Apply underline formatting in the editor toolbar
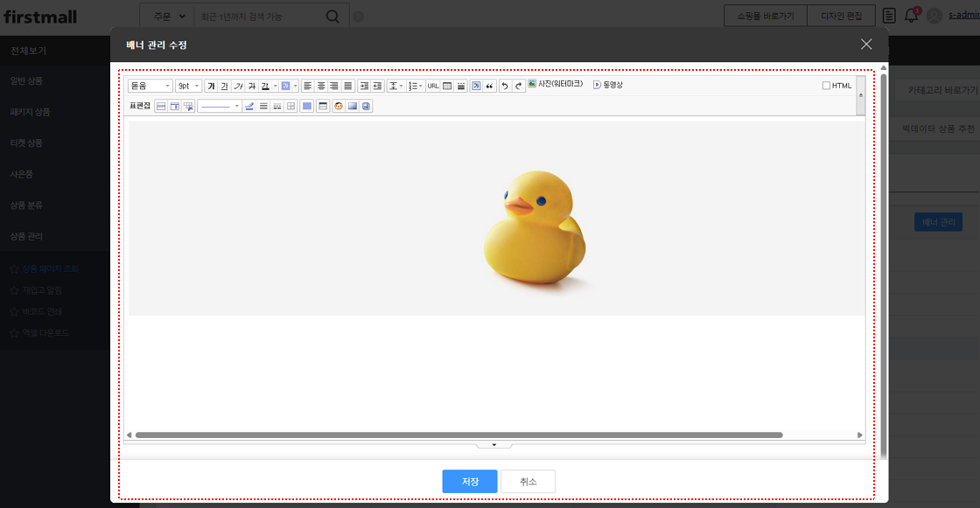 [x=224, y=87]
